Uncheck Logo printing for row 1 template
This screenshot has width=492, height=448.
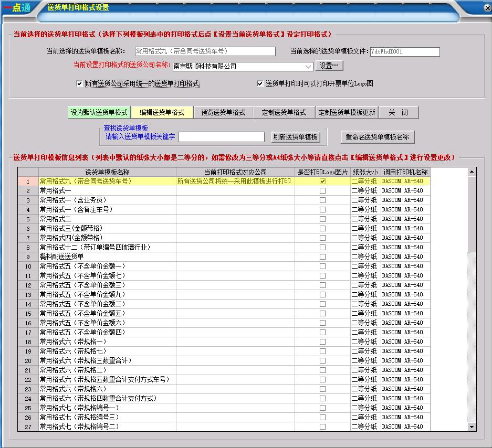(x=322, y=181)
